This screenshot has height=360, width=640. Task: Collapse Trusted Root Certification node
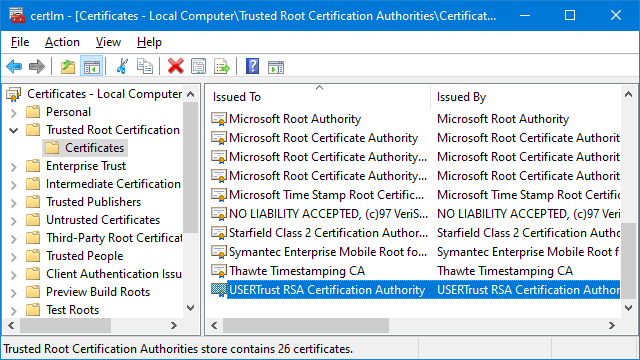click(x=13, y=131)
